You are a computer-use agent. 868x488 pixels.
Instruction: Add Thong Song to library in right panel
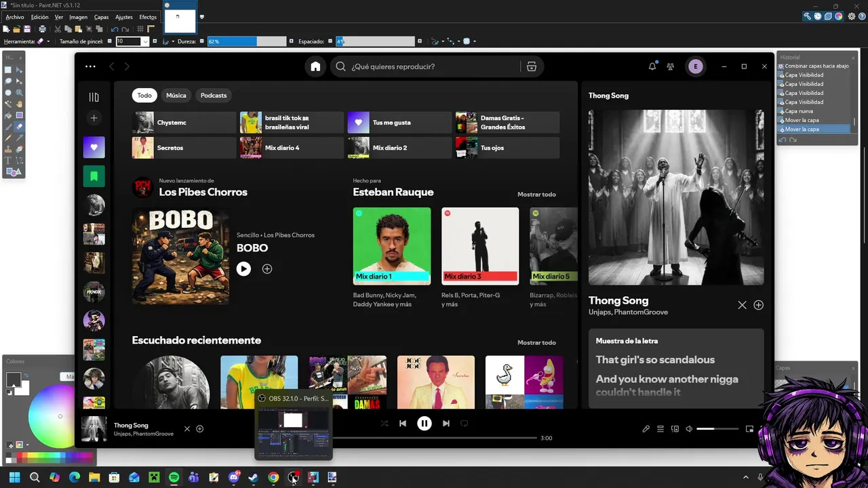point(758,305)
